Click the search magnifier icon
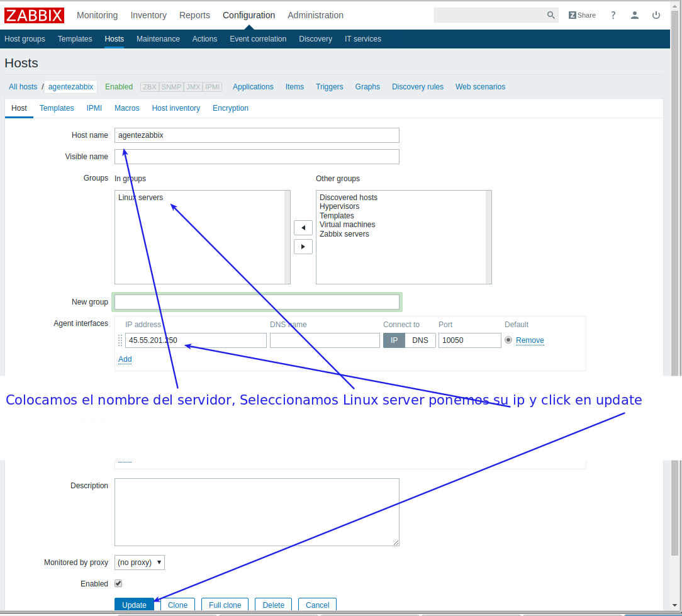 (551, 15)
